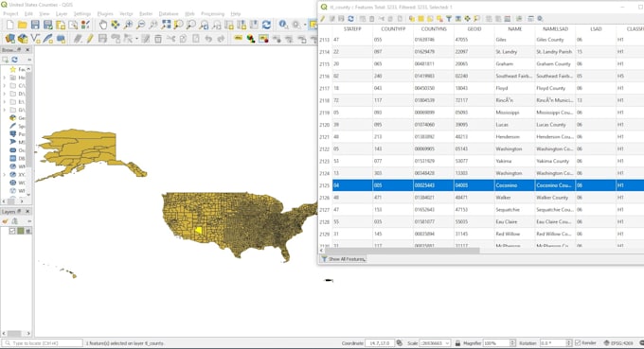Refresh the Browser panel
The width and height of the screenshot is (644, 349).
[14, 60]
